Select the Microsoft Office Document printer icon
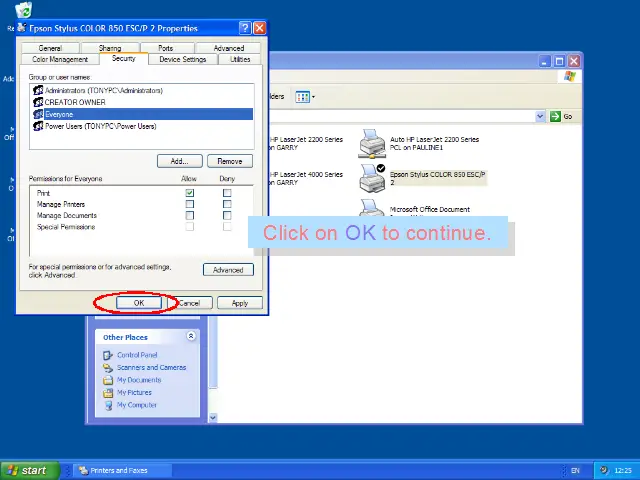 [x=372, y=208]
